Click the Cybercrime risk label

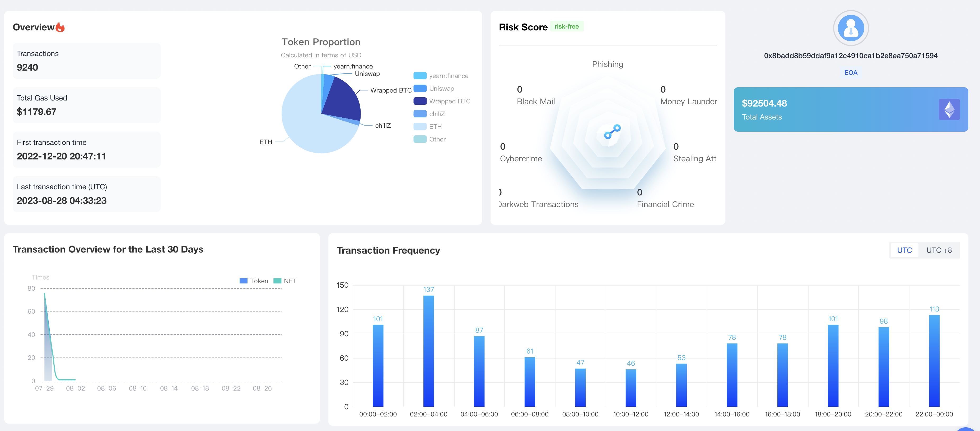[521, 158]
